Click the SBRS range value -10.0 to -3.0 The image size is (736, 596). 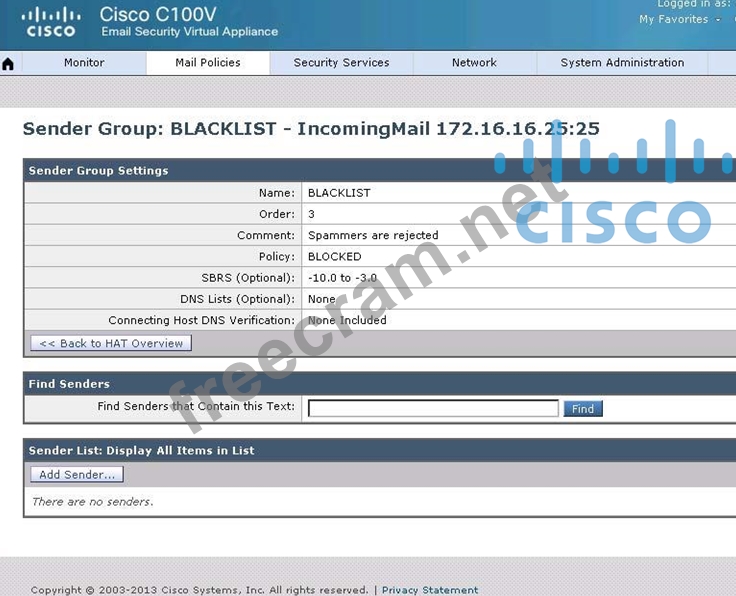tap(341, 278)
